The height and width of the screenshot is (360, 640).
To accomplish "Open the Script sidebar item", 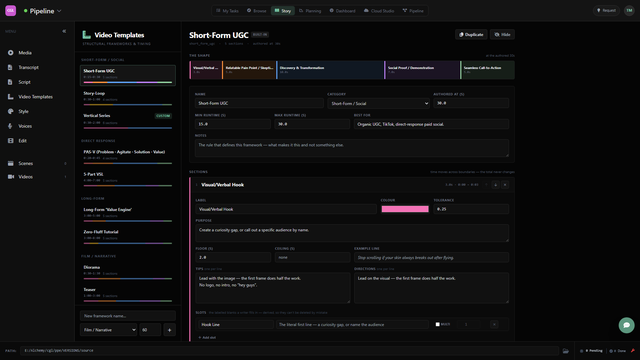I will tap(24, 82).
